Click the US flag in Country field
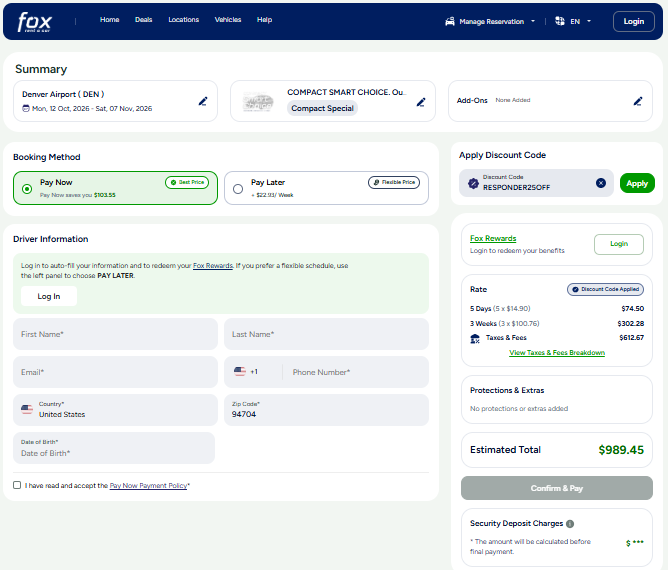 pos(27,409)
